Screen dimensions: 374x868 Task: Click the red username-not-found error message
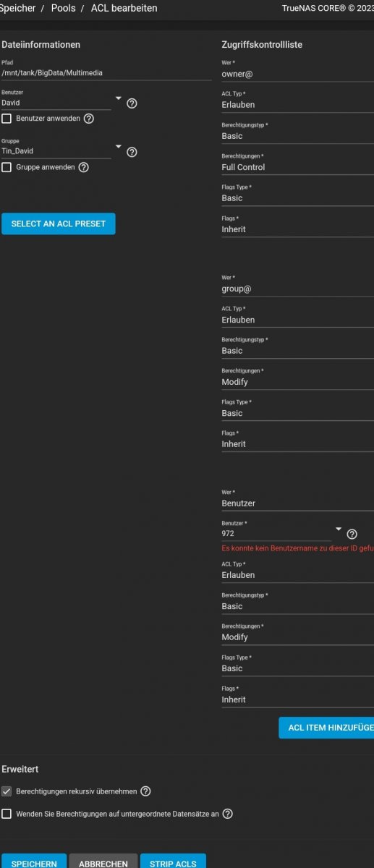pos(297,548)
